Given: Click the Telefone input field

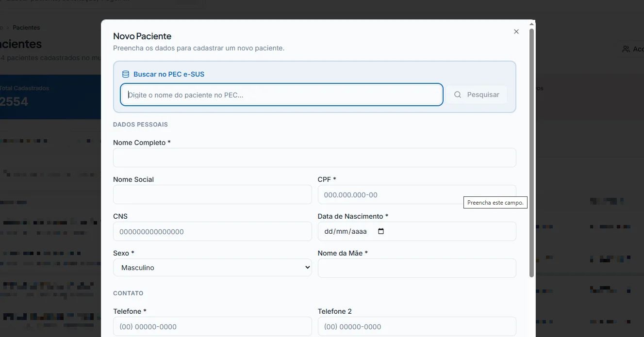Looking at the screenshot, I should (x=213, y=326).
